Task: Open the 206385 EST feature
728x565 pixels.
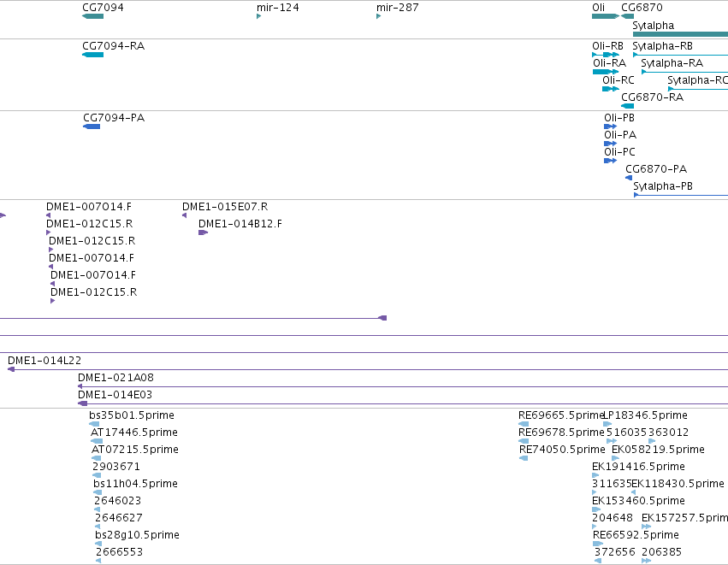Action: point(646,562)
